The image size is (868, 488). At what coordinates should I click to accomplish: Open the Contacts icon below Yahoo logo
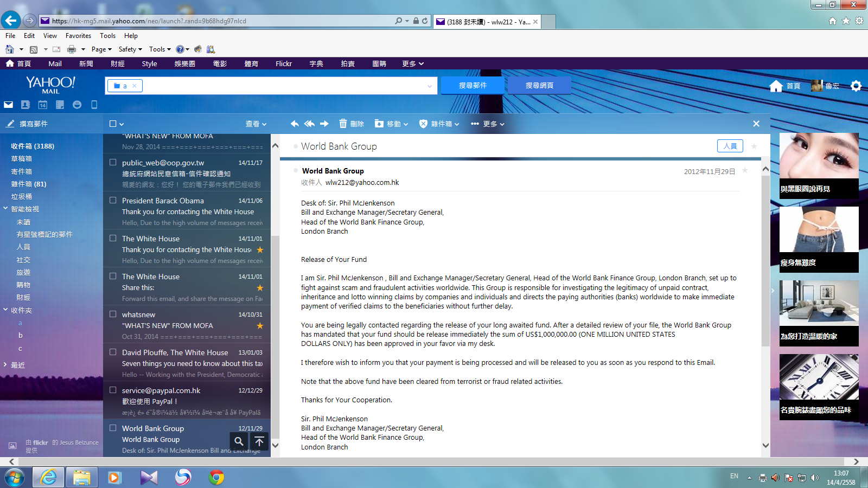click(25, 105)
